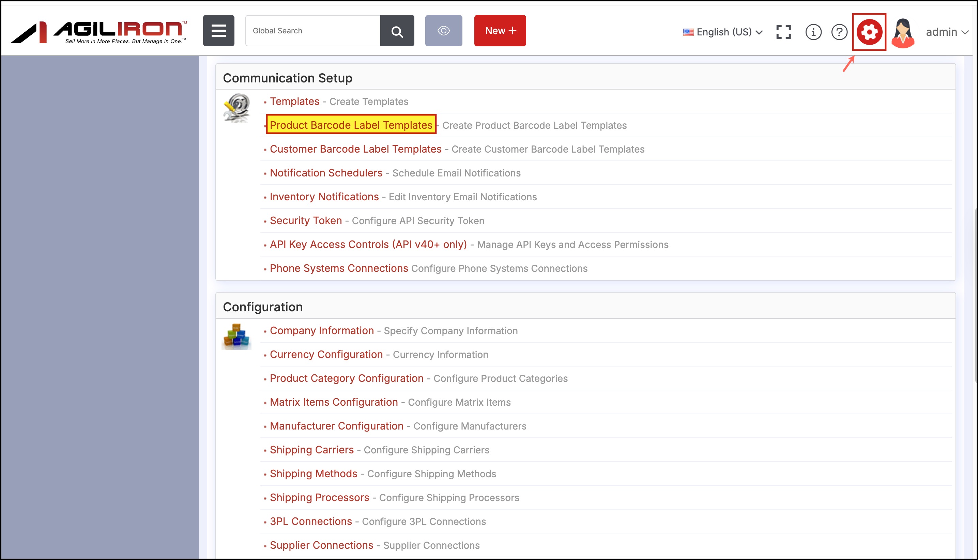Screen dimensions: 978x560
Task: Click the red settings gear icon
Action: click(x=869, y=32)
